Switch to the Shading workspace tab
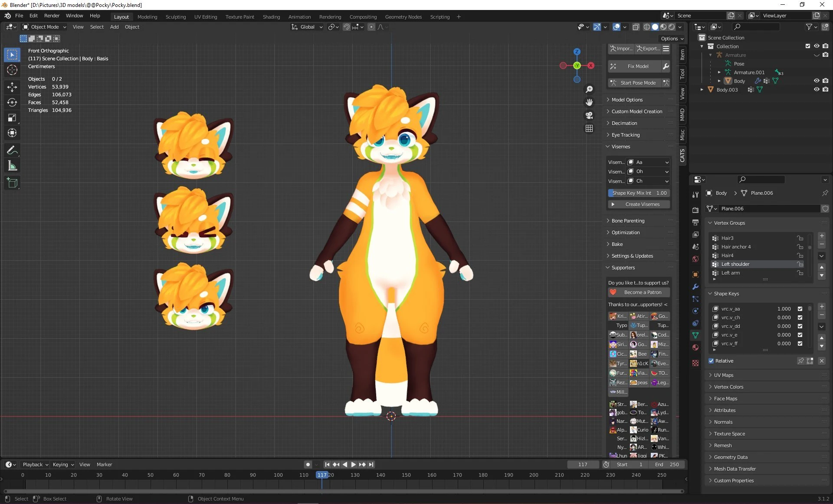833x504 pixels. click(x=271, y=17)
